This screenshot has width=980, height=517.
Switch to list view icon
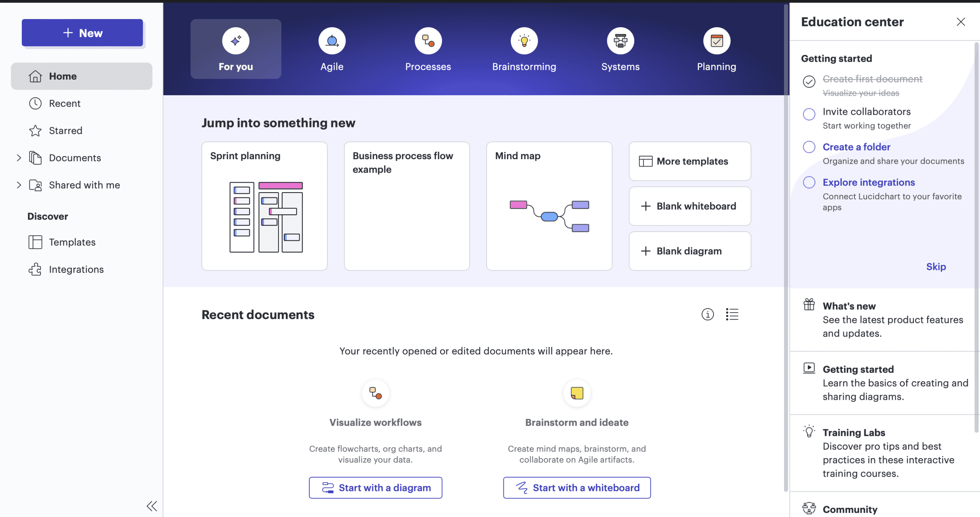pos(732,314)
